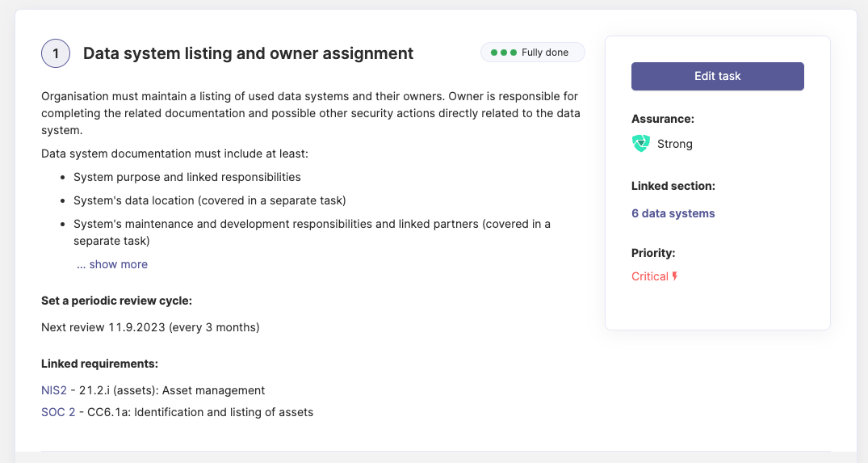Click the Critical priority label
The width and height of the screenshot is (868, 463).
650,276
